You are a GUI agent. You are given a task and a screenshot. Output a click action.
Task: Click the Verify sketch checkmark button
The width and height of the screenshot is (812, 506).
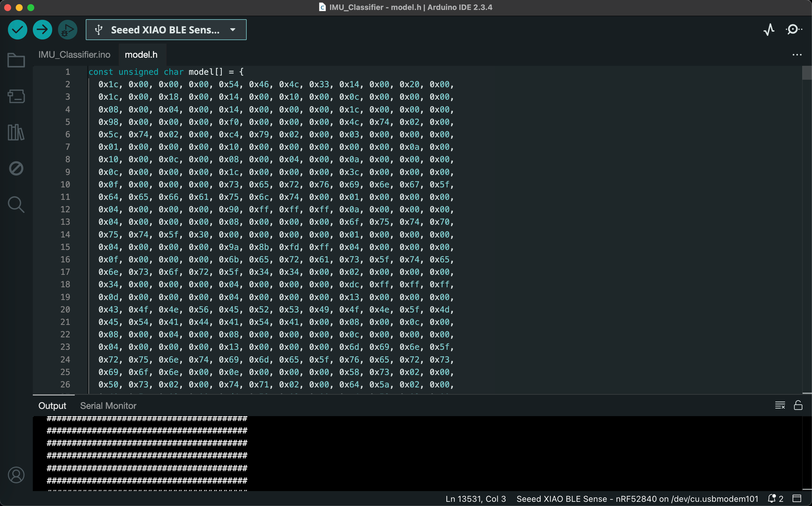point(17,30)
